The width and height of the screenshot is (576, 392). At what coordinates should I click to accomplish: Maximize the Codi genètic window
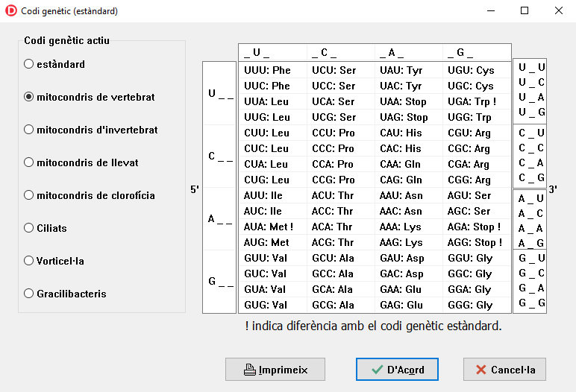click(x=525, y=11)
